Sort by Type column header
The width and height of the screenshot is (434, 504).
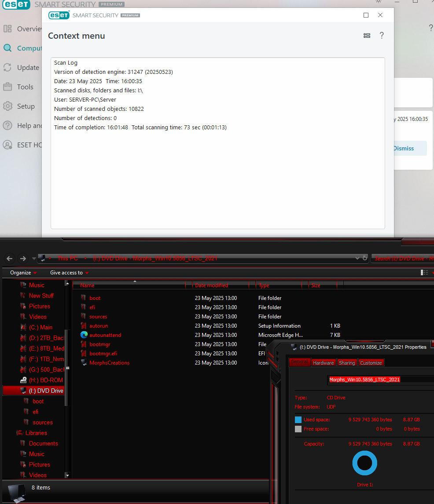[x=279, y=285]
